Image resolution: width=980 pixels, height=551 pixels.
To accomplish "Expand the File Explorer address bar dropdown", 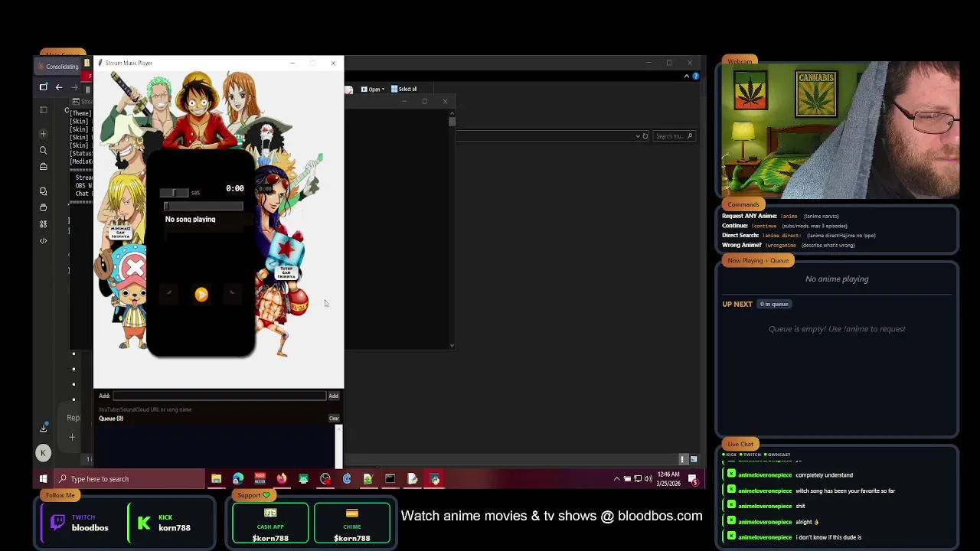I will [637, 136].
